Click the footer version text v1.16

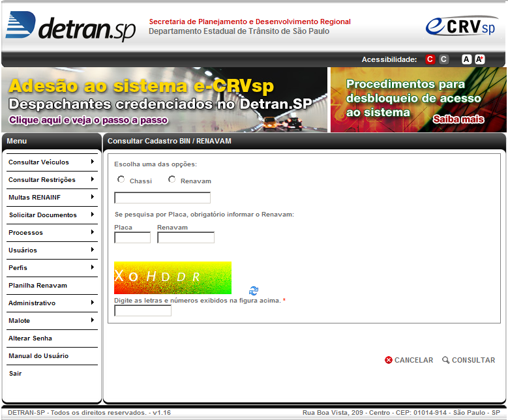(162, 413)
